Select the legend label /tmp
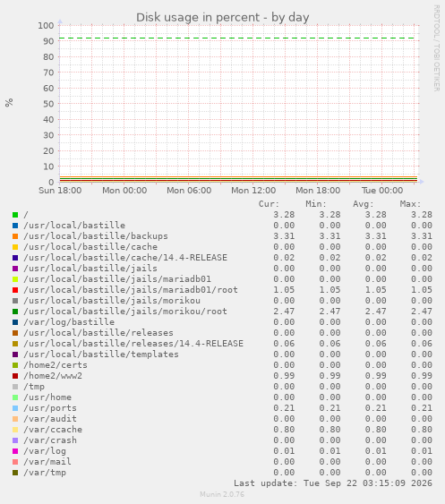 [x=34, y=387]
